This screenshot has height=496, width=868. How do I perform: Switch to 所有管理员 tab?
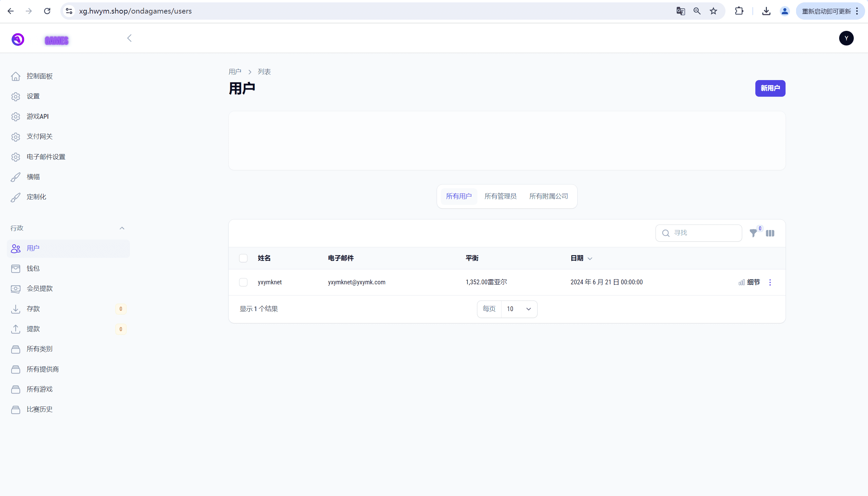click(x=500, y=196)
